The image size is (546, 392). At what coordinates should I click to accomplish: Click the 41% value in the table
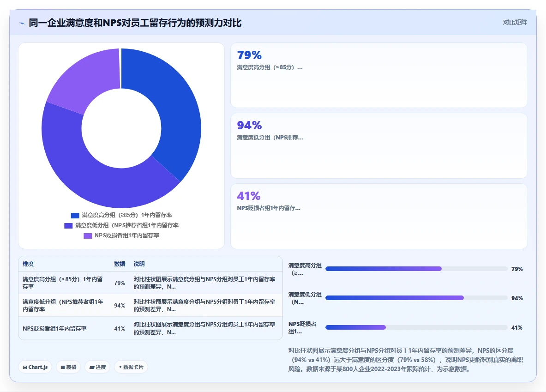[x=120, y=328]
